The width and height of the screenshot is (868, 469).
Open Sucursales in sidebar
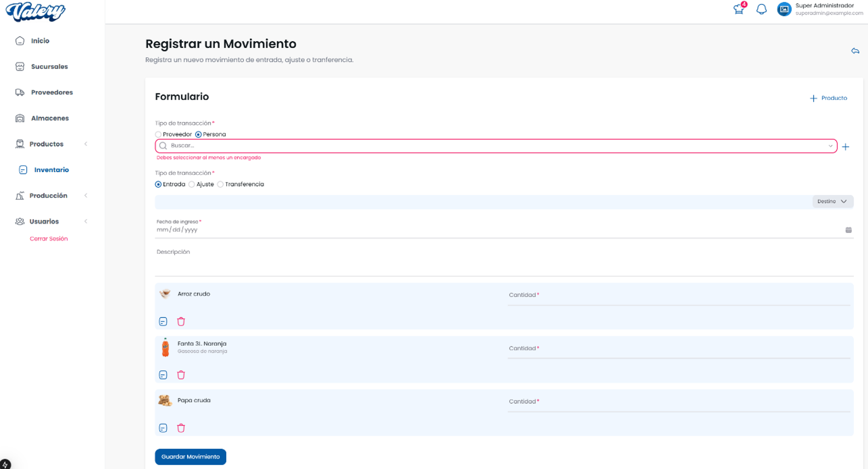pos(49,66)
